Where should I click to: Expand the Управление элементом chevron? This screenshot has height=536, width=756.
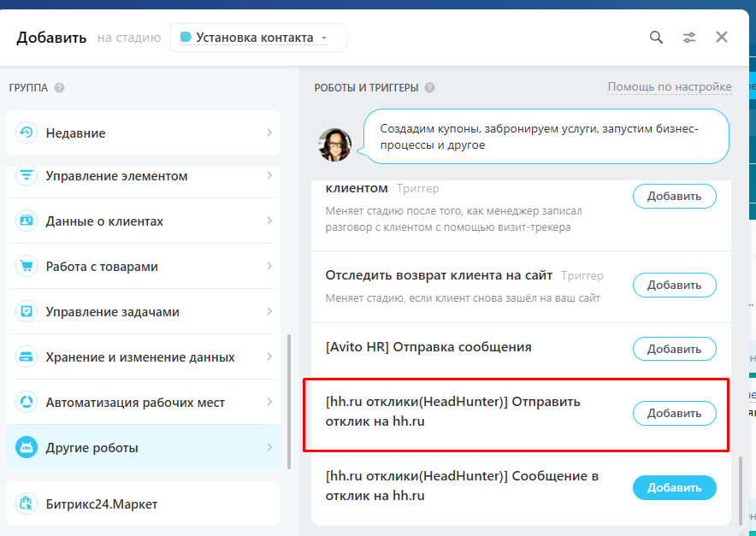click(x=269, y=175)
